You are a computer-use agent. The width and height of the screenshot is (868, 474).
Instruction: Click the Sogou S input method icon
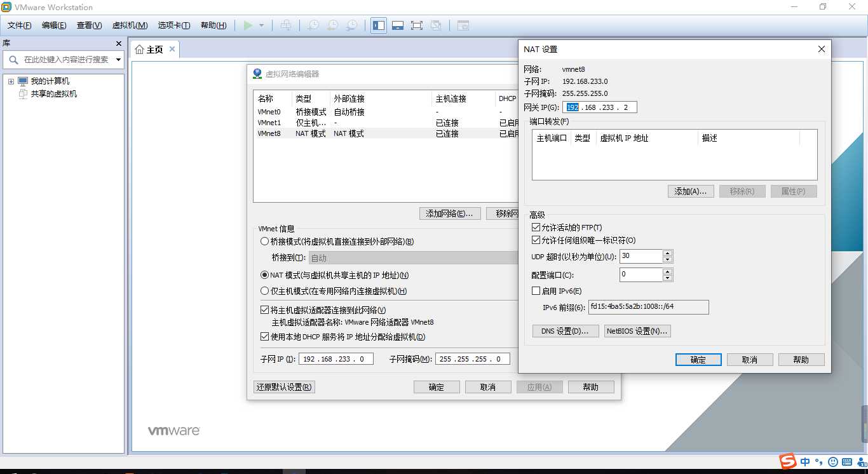click(788, 461)
